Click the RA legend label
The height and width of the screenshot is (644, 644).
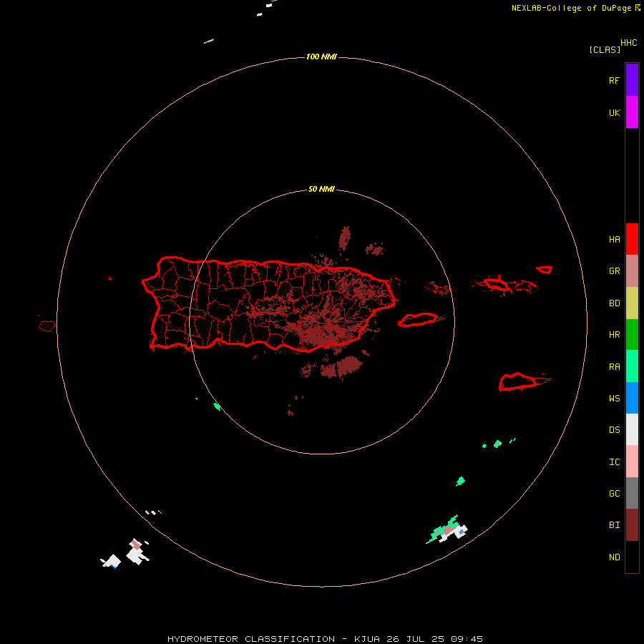click(x=614, y=367)
